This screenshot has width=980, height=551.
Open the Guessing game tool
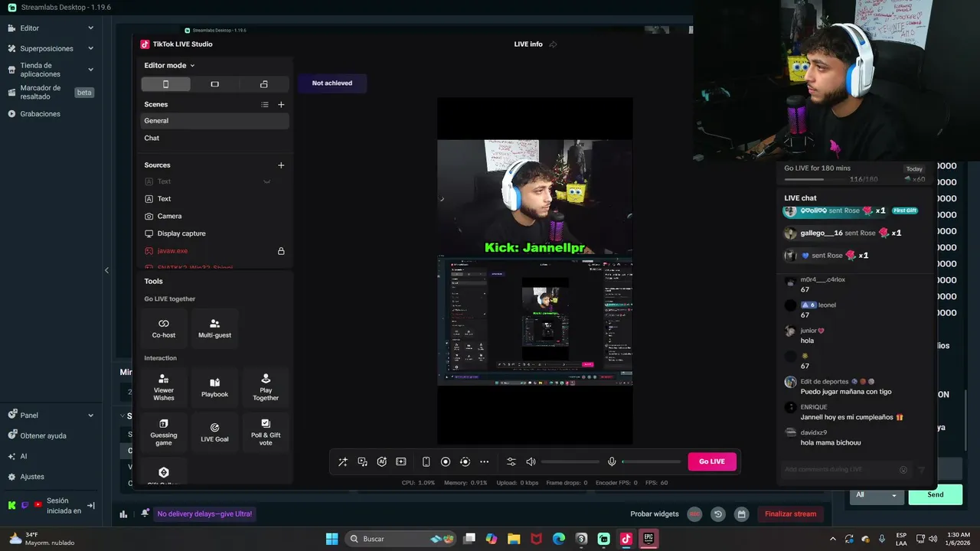point(164,432)
